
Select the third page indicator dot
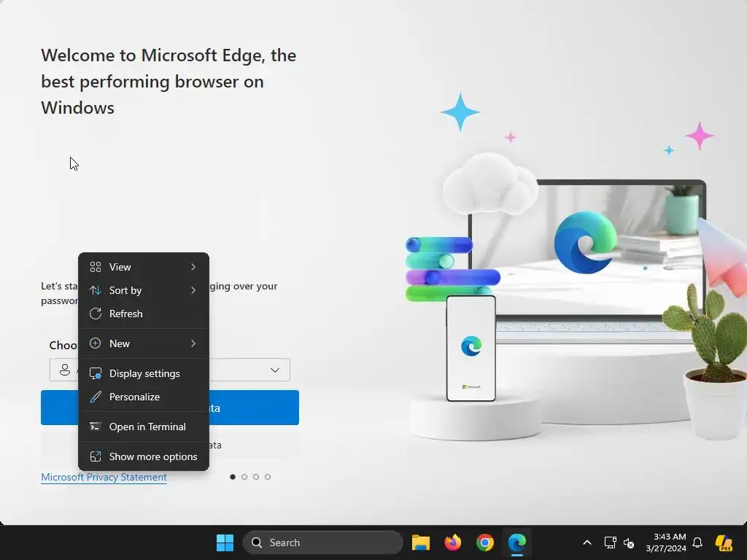coord(256,477)
